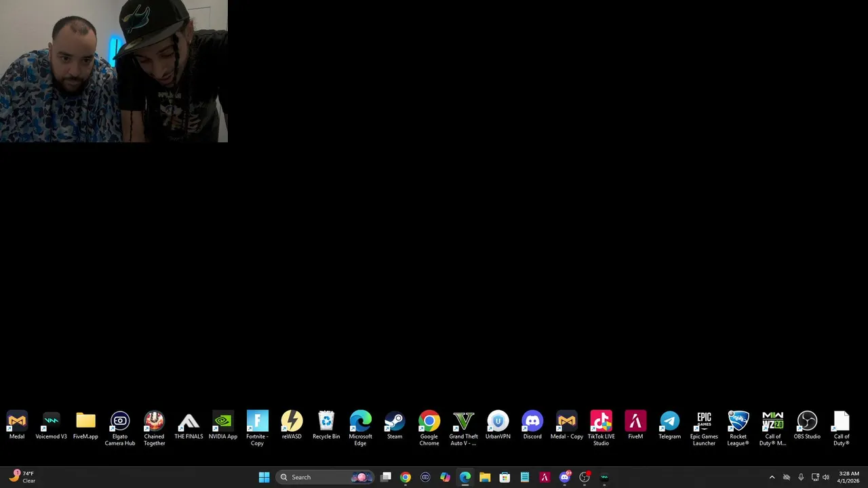The height and width of the screenshot is (488, 868).
Task: Click the OneDrive tray icon
Action: point(787,477)
